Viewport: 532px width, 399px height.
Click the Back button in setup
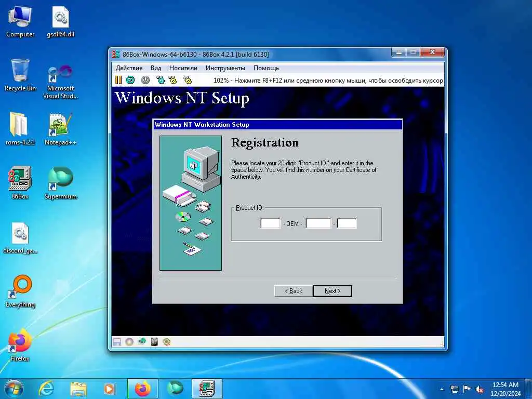(x=294, y=291)
